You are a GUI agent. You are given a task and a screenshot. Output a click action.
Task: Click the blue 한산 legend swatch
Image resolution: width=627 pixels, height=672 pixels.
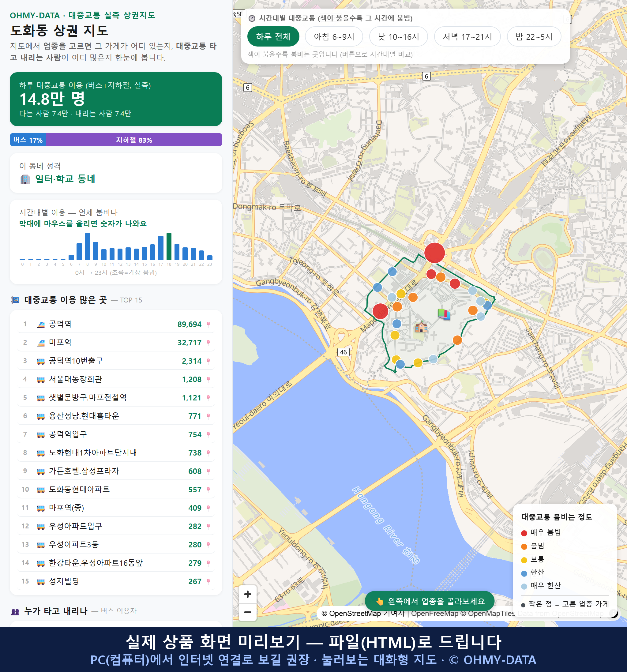[x=524, y=573]
